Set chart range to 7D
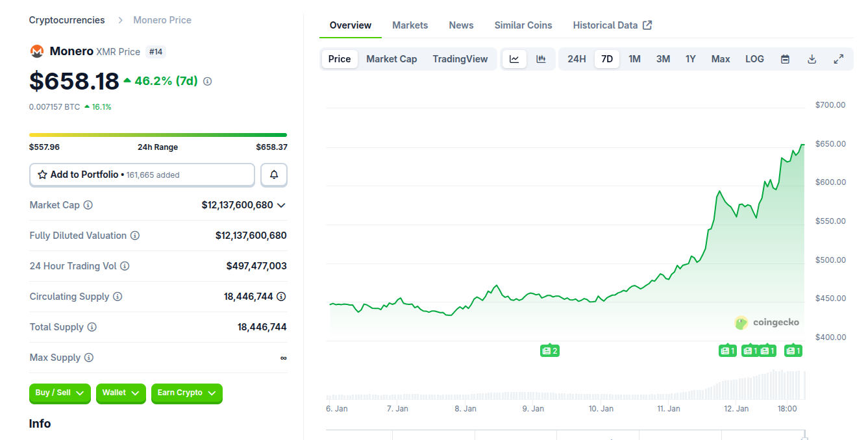Screen dimensions: 868x440 tap(607, 59)
